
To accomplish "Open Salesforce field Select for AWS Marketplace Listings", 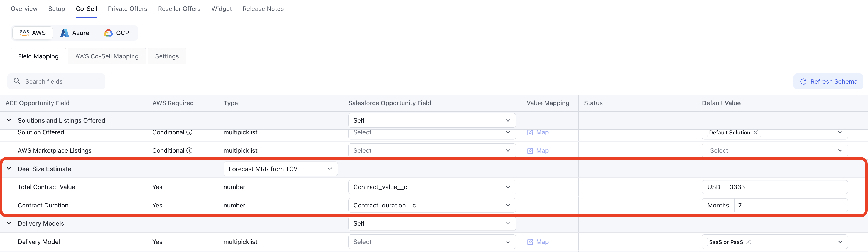I will [x=432, y=150].
